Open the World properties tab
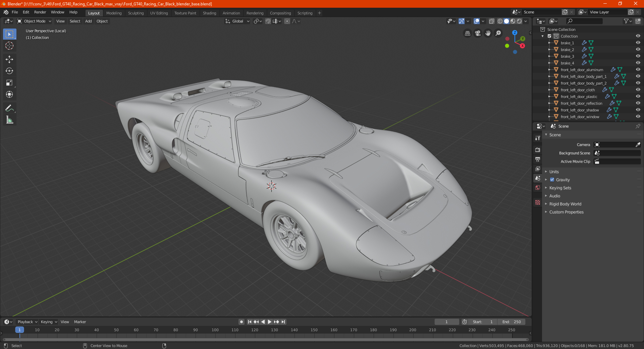Image resolution: width=644 pixels, height=349 pixels. [538, 188]
